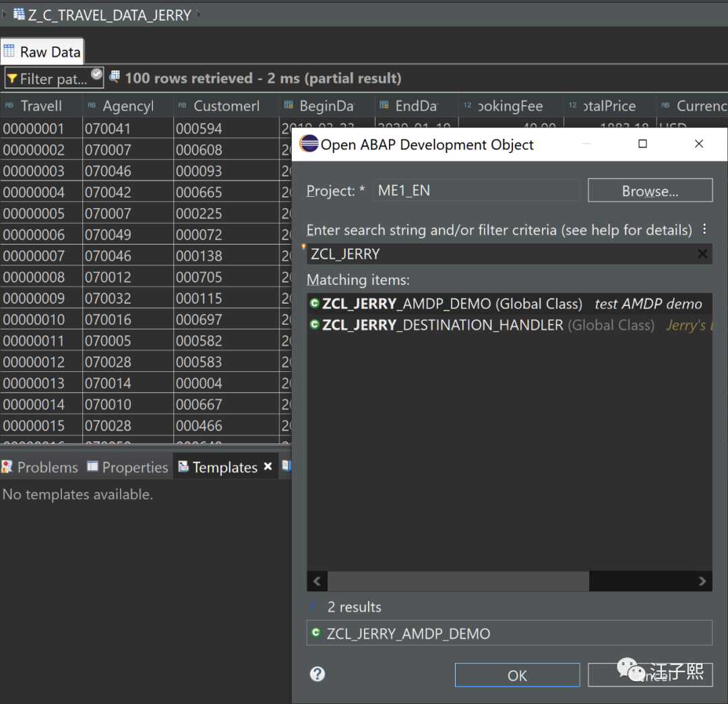Switch to the Problems tab

(40, 467)
